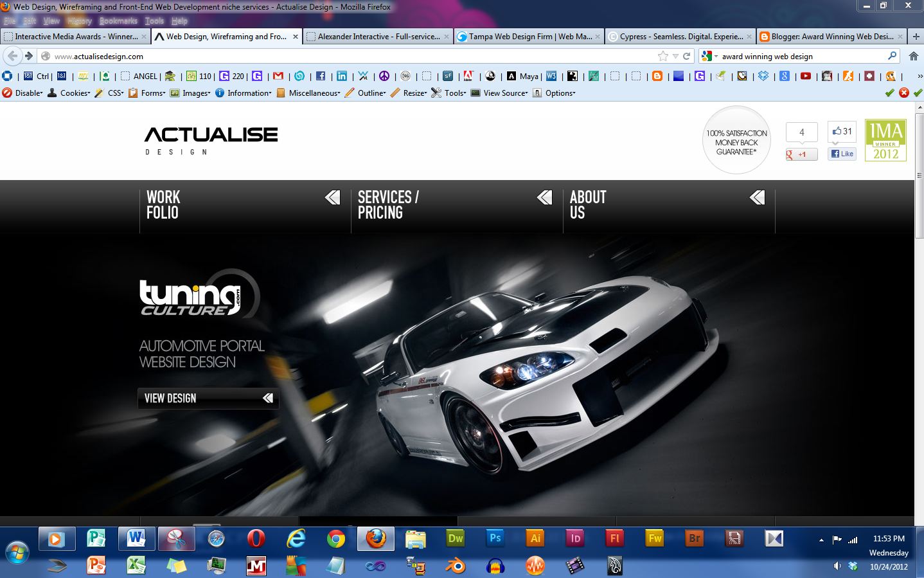Screen dimensions: 924x578
Task: Launch Illustrator from the taskbar
Action: pos(535,539)
